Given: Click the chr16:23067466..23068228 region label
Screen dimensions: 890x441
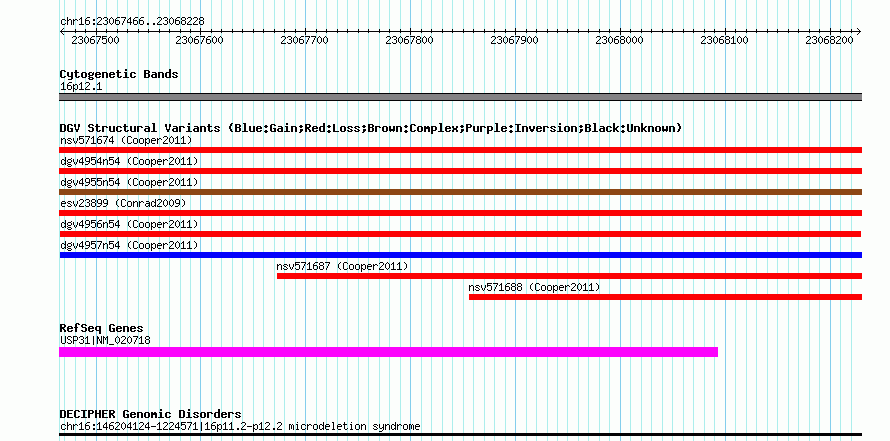Looking at the screenshot, I should tap(132, 22).
